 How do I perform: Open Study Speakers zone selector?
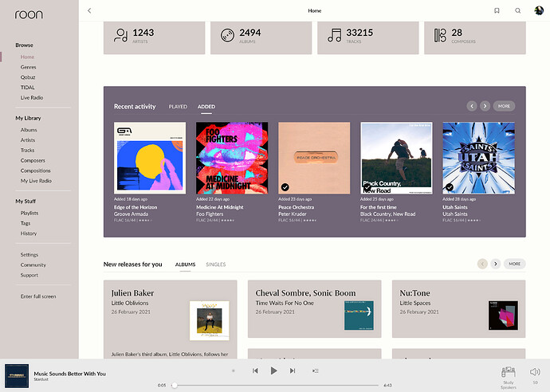click(508, 378)
